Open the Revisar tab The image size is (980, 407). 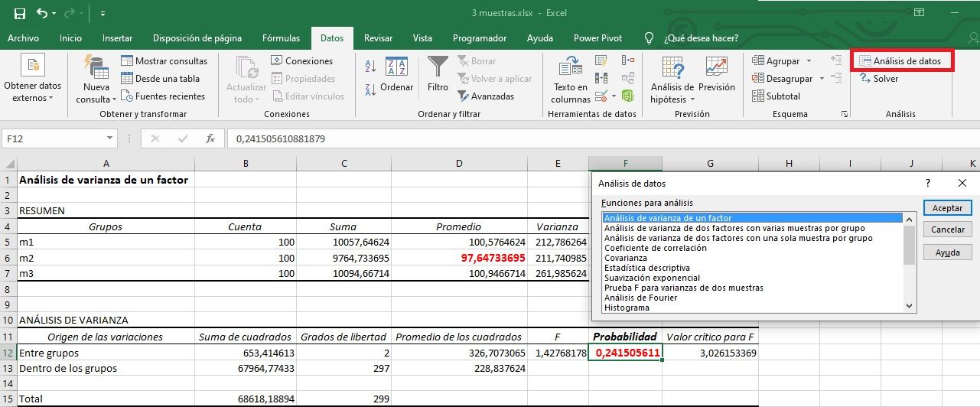pos(378,37)
